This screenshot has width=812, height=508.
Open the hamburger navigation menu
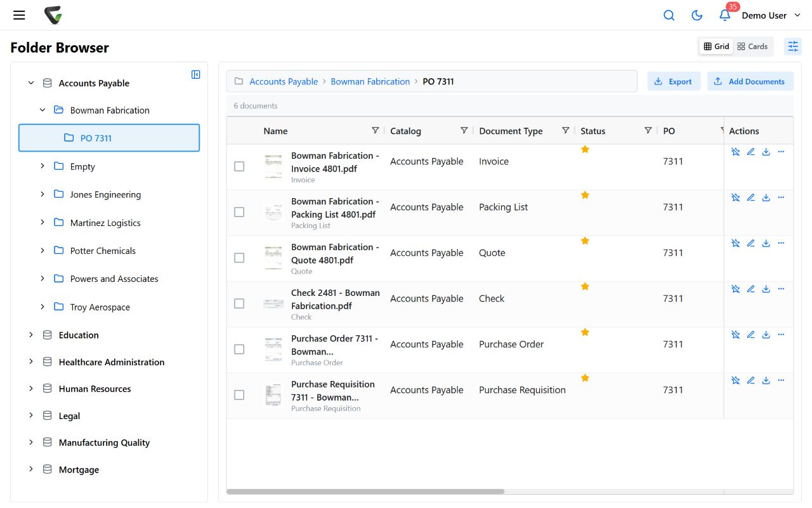pyautogui.click(x=19, y=15)
